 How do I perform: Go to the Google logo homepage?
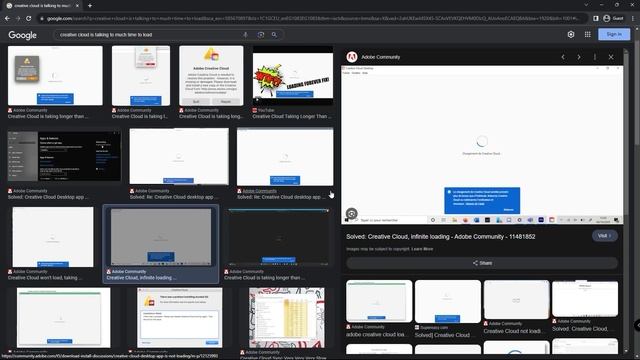click(x=22, y=35)
